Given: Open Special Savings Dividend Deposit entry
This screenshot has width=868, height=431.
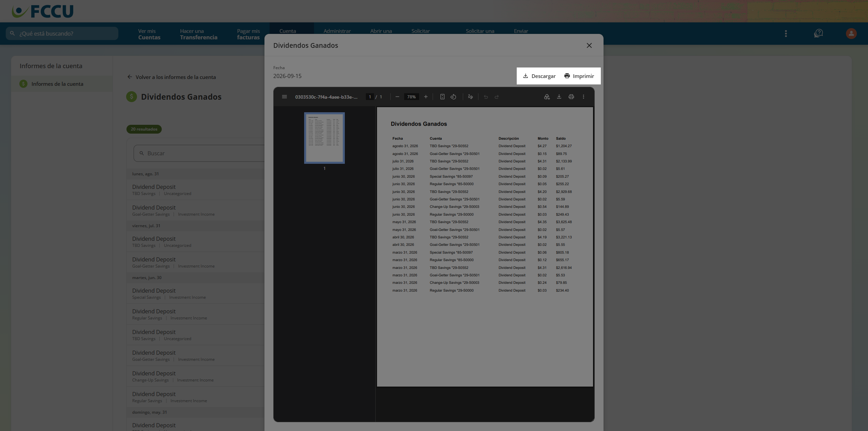Looking at the screenshot, I should (196, 293).
